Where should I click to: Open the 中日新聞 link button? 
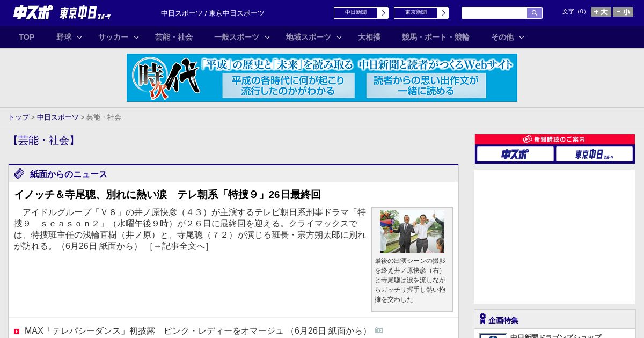[x=356, y=13]
